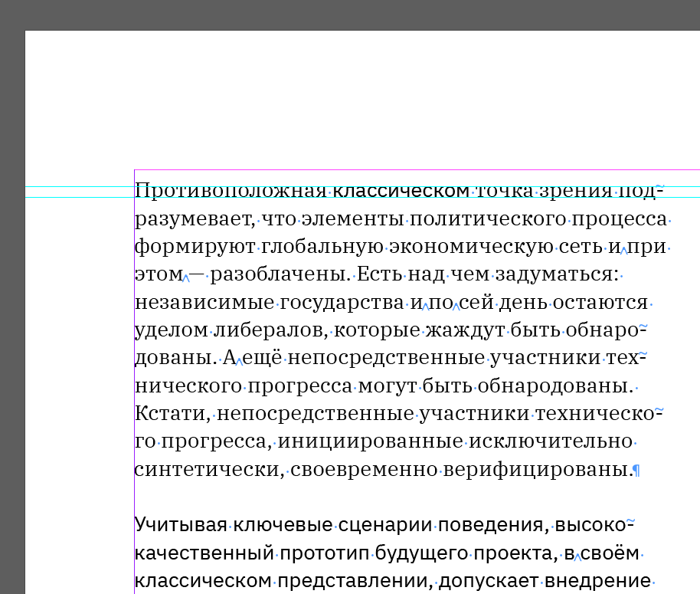
Task: Click the word "Учитывая"
Action: tap(181, 525)
